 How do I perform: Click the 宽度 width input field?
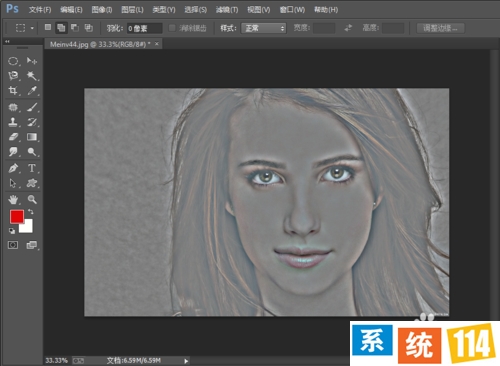pos(324,28)
